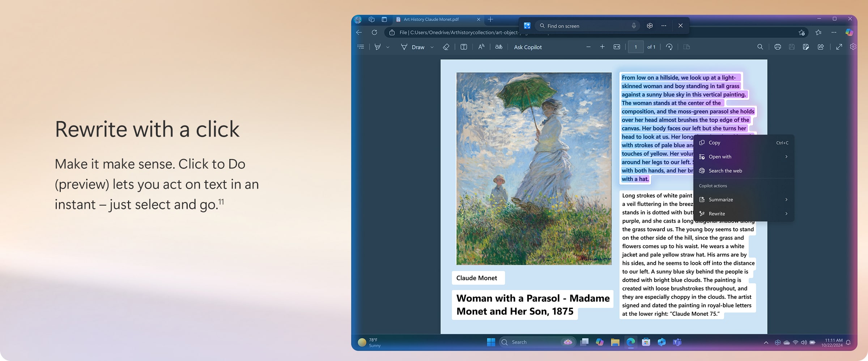The height and width of the screenshot is (361, 868).
Task: Open notifications bell in taskbar
Action: tap(848, 343)
